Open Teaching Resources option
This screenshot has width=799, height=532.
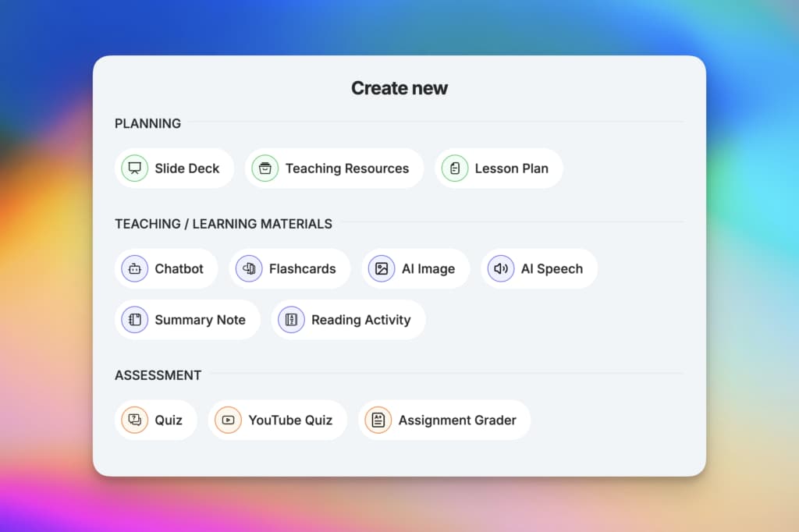[334, 168]
